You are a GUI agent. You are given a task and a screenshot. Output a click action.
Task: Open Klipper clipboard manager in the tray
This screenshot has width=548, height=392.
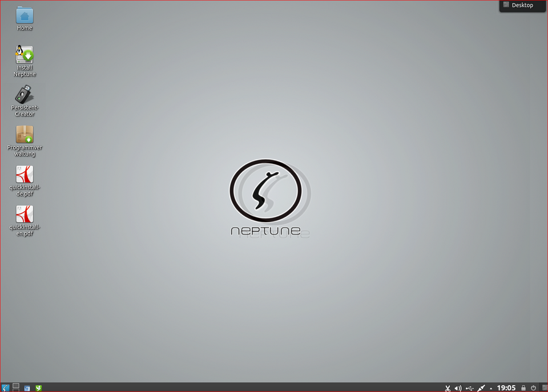click(448, 387)
